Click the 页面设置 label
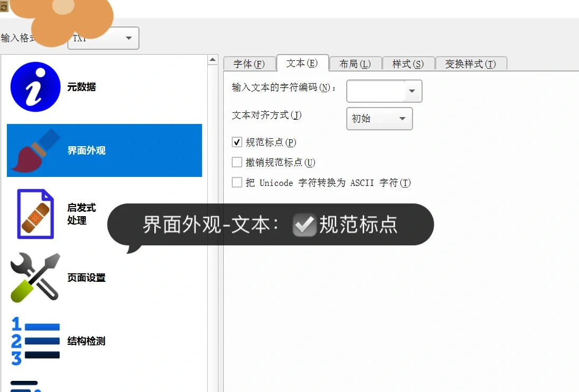The height and width of the screenshot is (392, 579). [x=86, y=277]
